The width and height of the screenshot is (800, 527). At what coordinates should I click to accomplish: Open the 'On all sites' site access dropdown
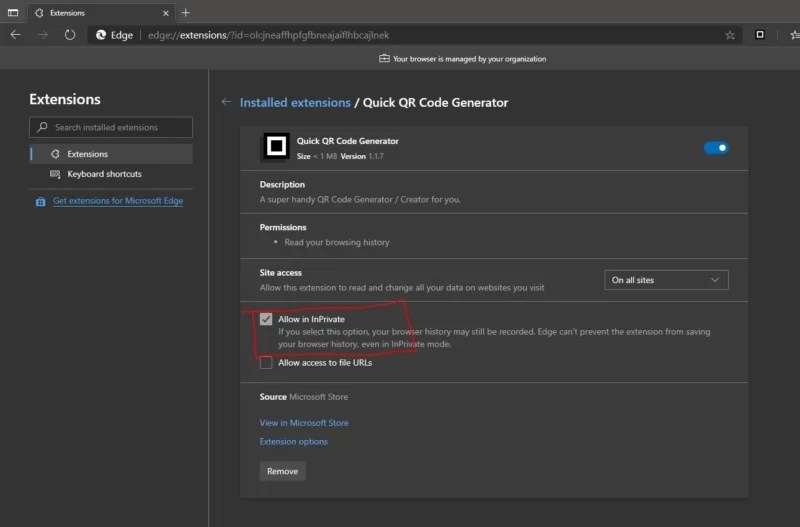tap(666, 280)
